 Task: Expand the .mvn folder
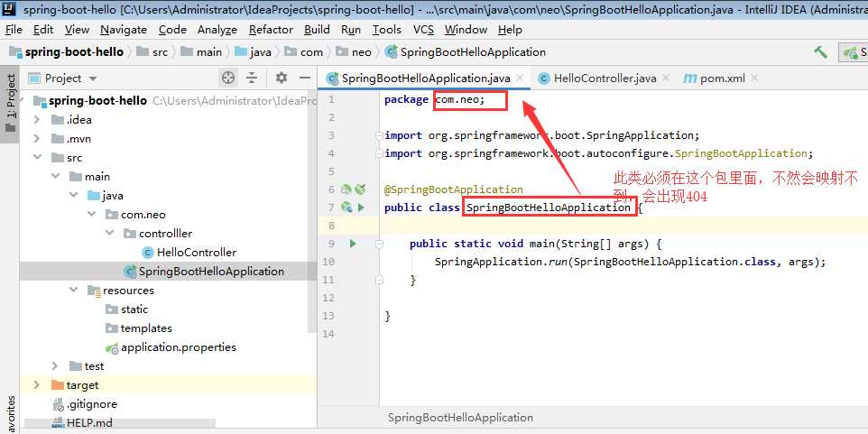37,138
